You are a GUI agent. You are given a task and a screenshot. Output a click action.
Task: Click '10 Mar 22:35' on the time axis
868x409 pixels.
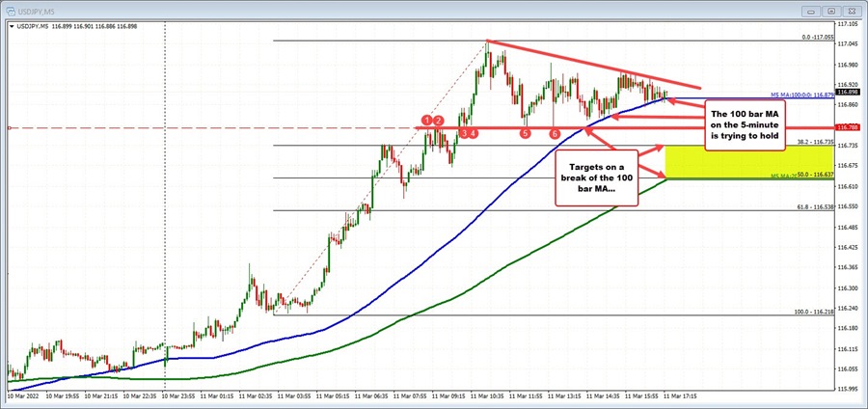[138, 396]
